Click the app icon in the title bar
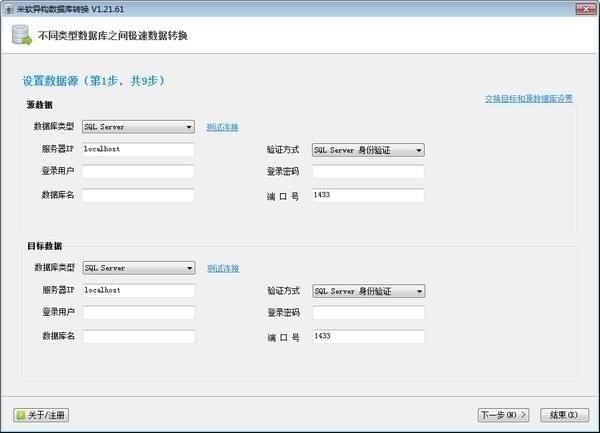The width and height of the screenshot is (600, 433). click(x=10, y=10)
